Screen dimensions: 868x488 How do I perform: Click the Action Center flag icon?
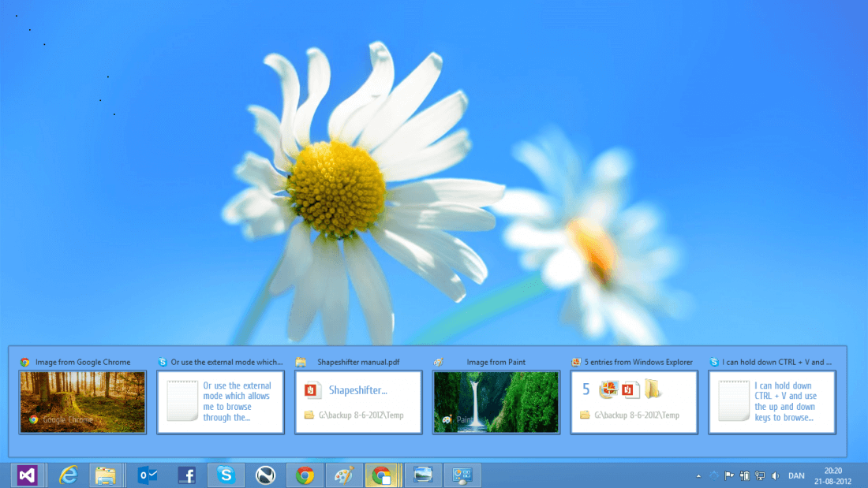point(729,475)
